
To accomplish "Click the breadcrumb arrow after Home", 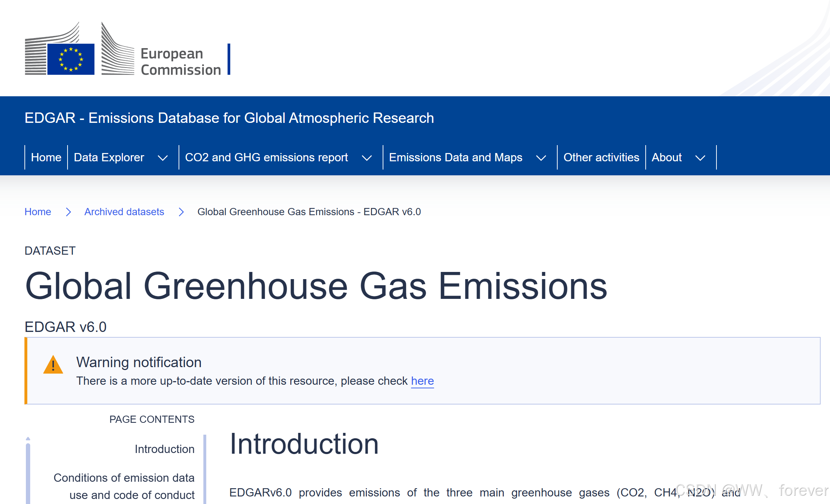I will tap(68, 212).
